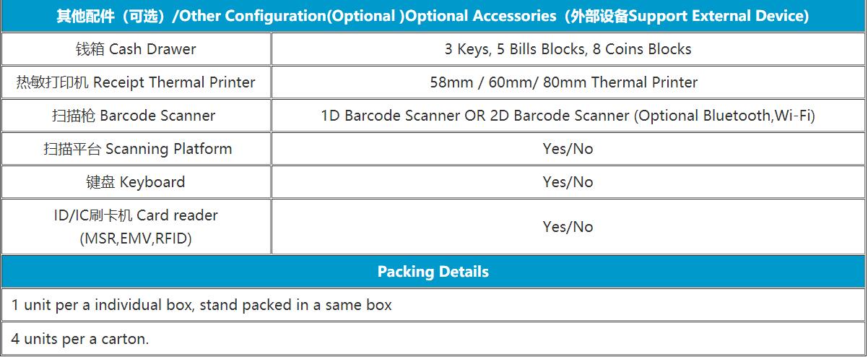The width and height of the screenshot is (868, 357).
Task: Click Yes/No in the Keyboard row
Action: (568, 182)
